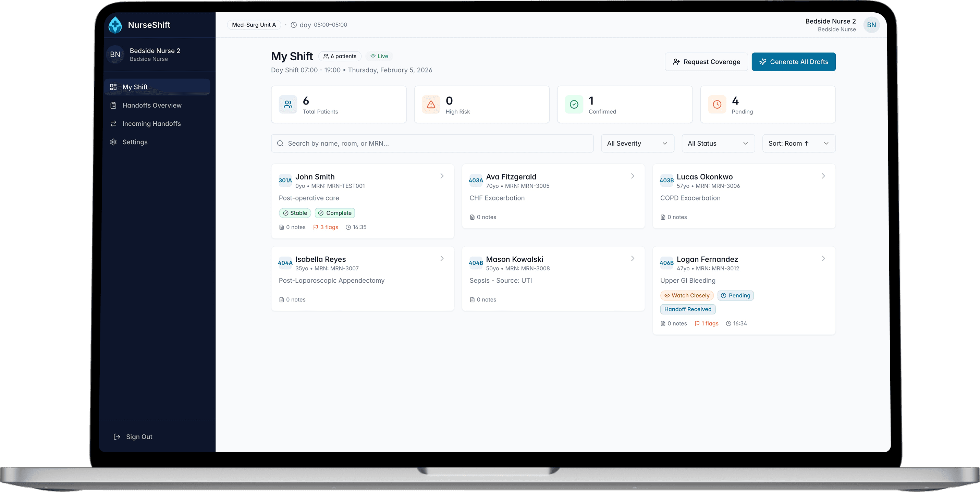
Task: Click the High Risk warning triangle icon
Action: (x=431, y=104)
